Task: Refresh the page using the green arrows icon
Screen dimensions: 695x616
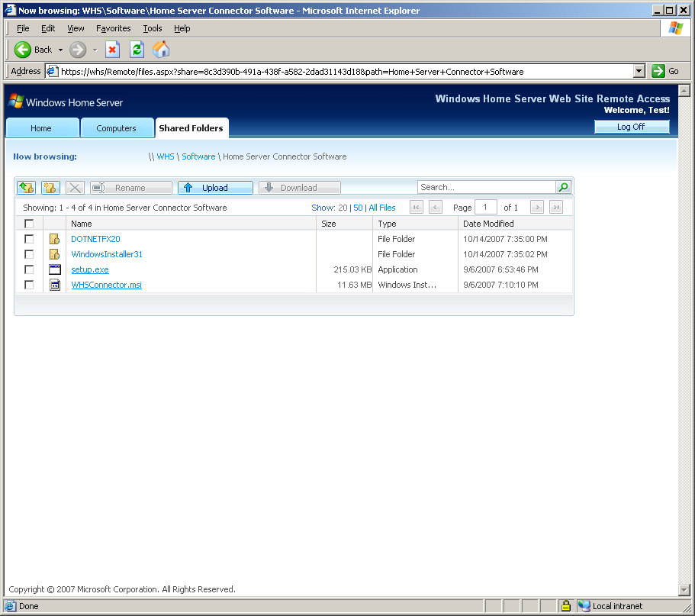Action: 137,50
